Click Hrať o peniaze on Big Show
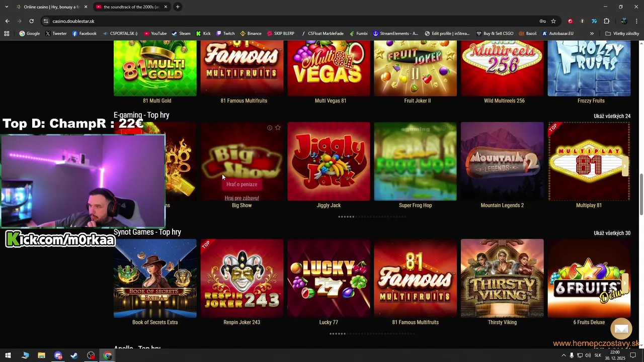 pos(242,185)
